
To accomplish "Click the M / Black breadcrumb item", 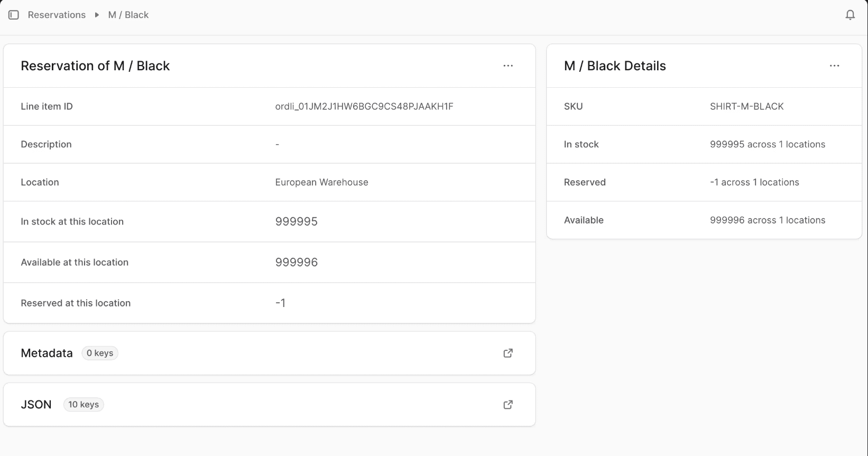I will tap(128, 15).
